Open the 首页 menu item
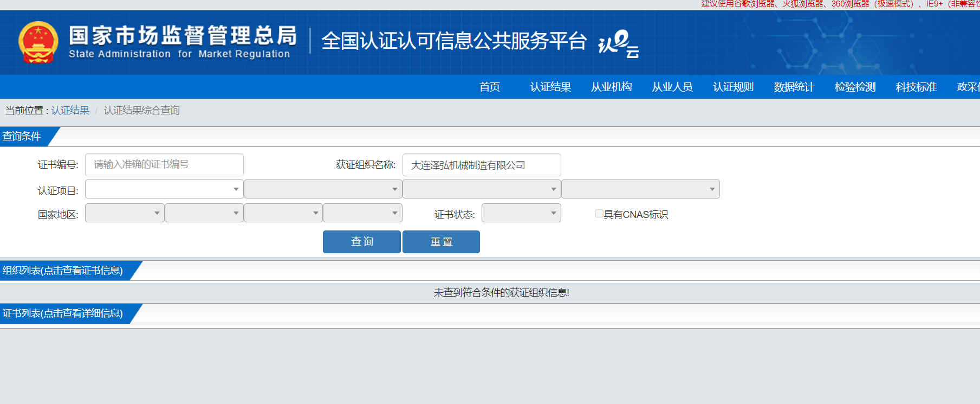The width and height of the screenshot is (980, 404). pos(489,87)
